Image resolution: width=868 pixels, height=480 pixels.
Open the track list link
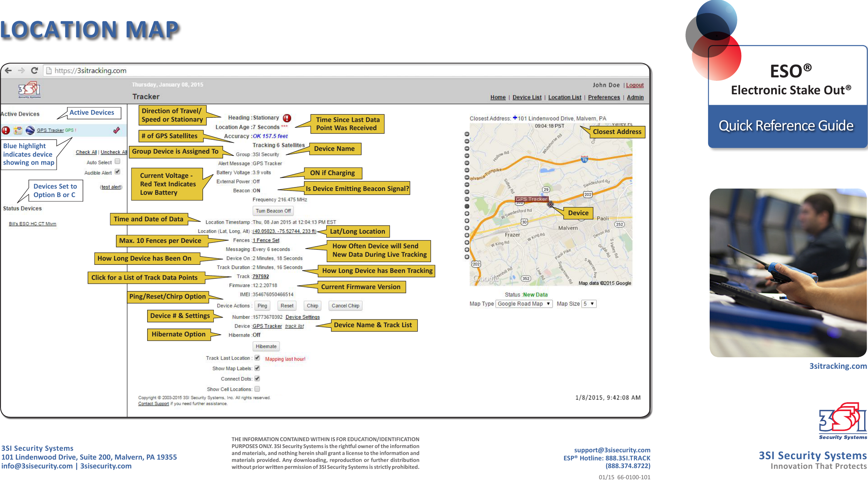(x=294, y=326)
